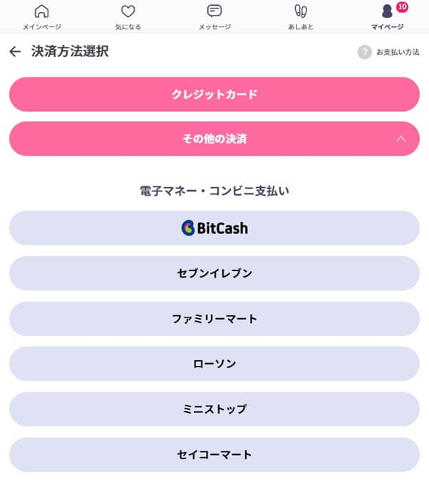Screen dimensions: 429x504
Task: Choose ミニストップ payment option
Action: (x=214, y=409)
